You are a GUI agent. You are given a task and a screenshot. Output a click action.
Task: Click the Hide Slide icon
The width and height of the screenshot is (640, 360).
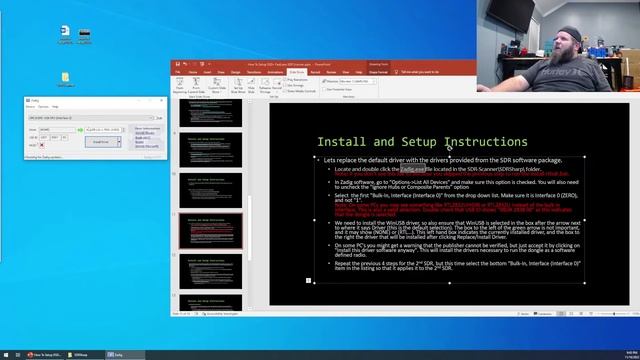pyautogui.click(x=251, y=85)
